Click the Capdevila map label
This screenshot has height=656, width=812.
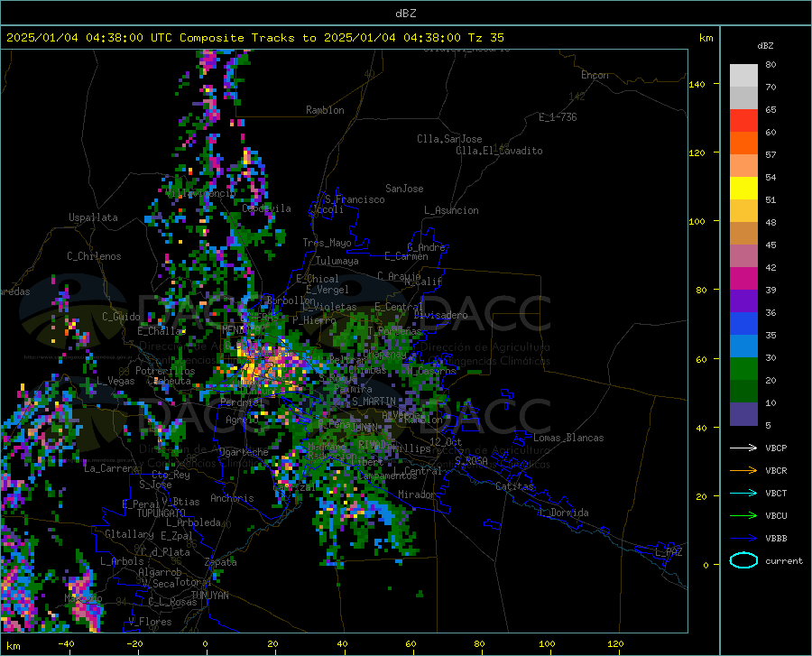(x=266, y=208)
